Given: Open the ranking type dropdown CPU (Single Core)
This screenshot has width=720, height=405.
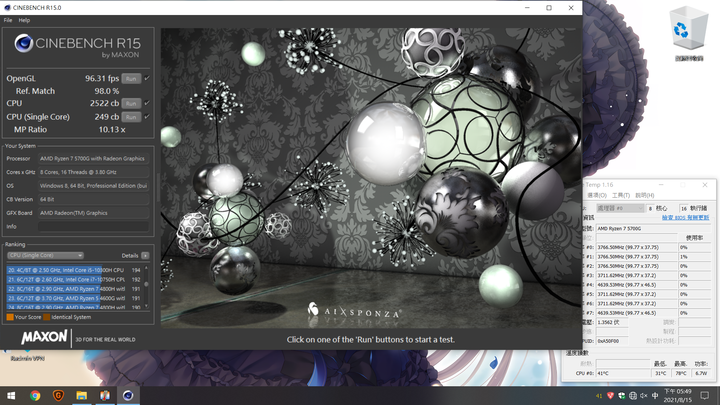Looking at the screenshot, I should click(45, 255).
